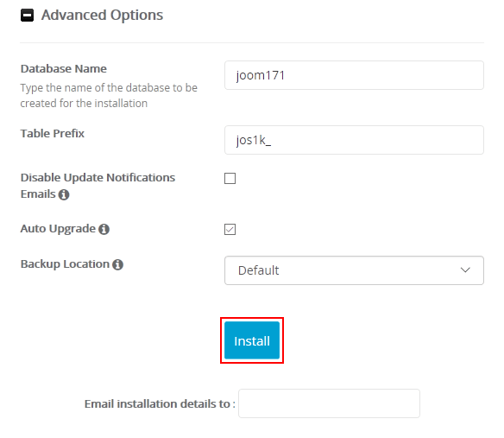Enable Disable Update Notifications Emails checkbox
The width and height of the screenshot is (504, 438).
tap(230, 178)
